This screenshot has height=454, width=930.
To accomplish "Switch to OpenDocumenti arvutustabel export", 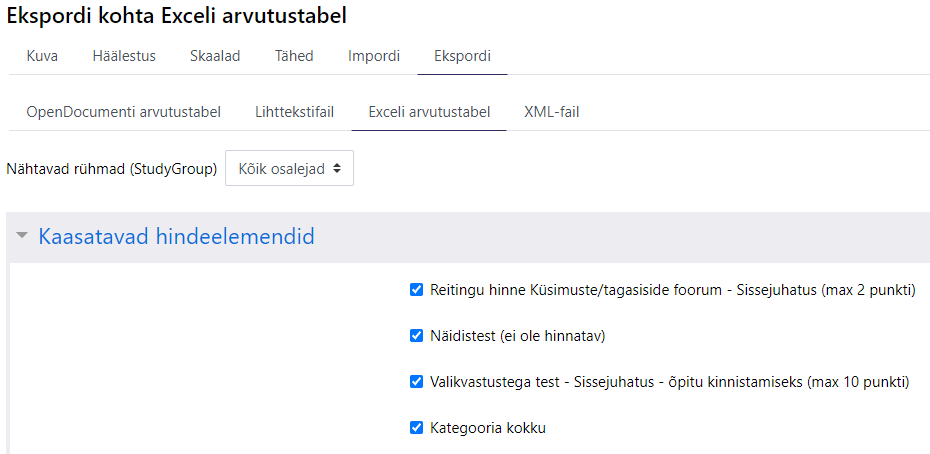I will [x=123, y=112].
